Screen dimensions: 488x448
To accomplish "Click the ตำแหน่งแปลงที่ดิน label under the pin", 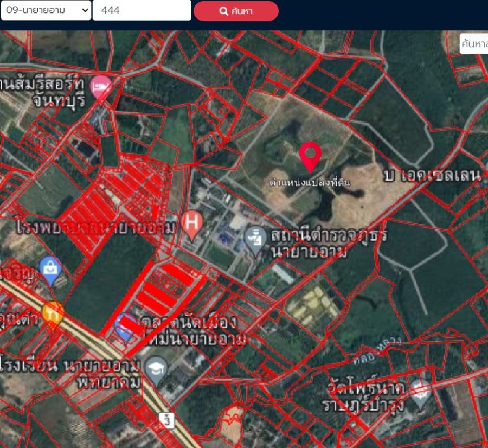I will (310, 183).
